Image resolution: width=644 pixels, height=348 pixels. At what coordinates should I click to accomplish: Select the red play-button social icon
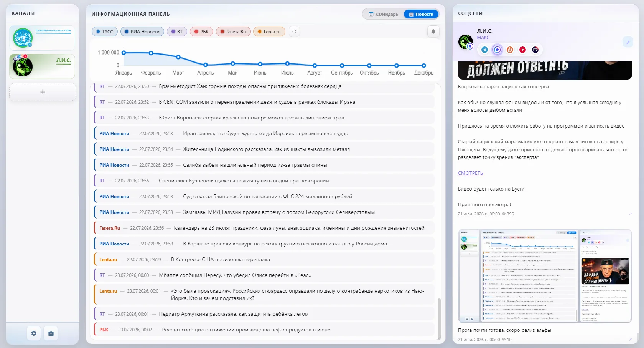(522, 50)
